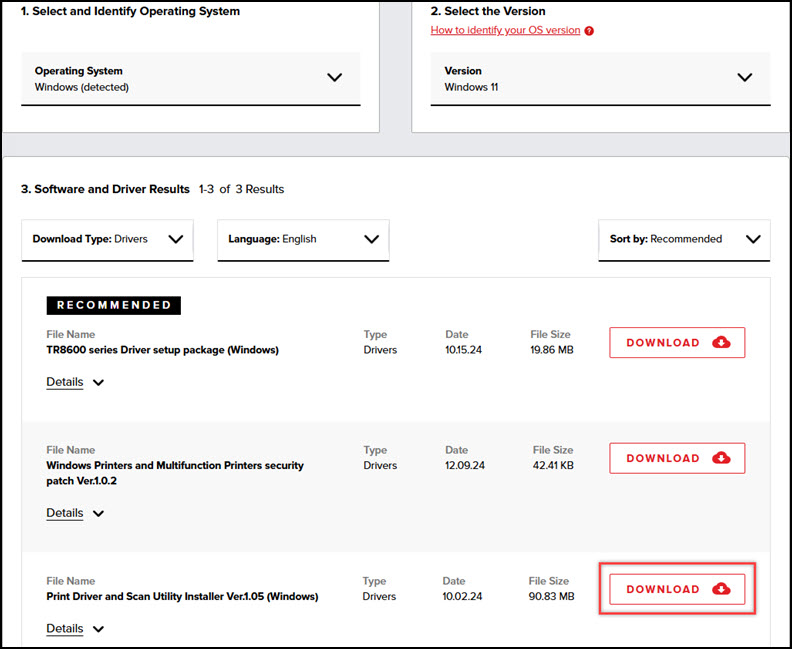The image size is (792, 649).
Task: Click cloud icon on security patch download
Action: 721,458
